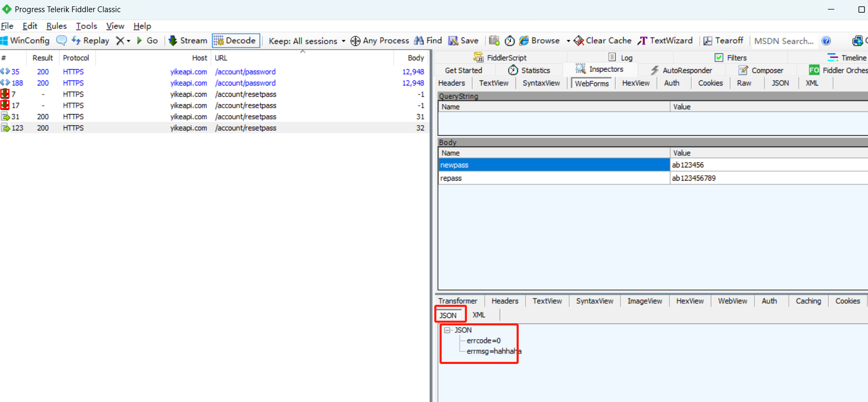Click the red aborted icon for session 17
Screen dimensions: 868x402
click(5, 105)
